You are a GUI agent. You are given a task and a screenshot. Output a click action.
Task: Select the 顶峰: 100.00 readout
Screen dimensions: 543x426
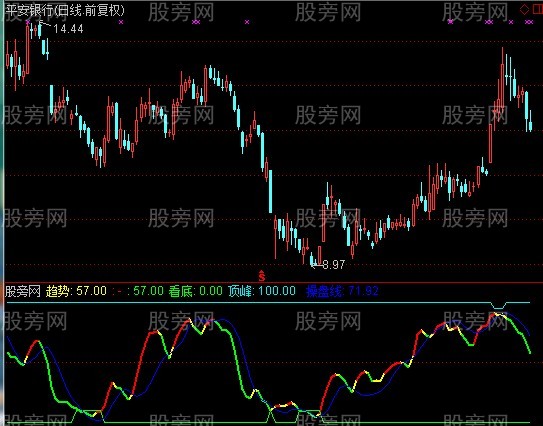(x=262, y=291)
